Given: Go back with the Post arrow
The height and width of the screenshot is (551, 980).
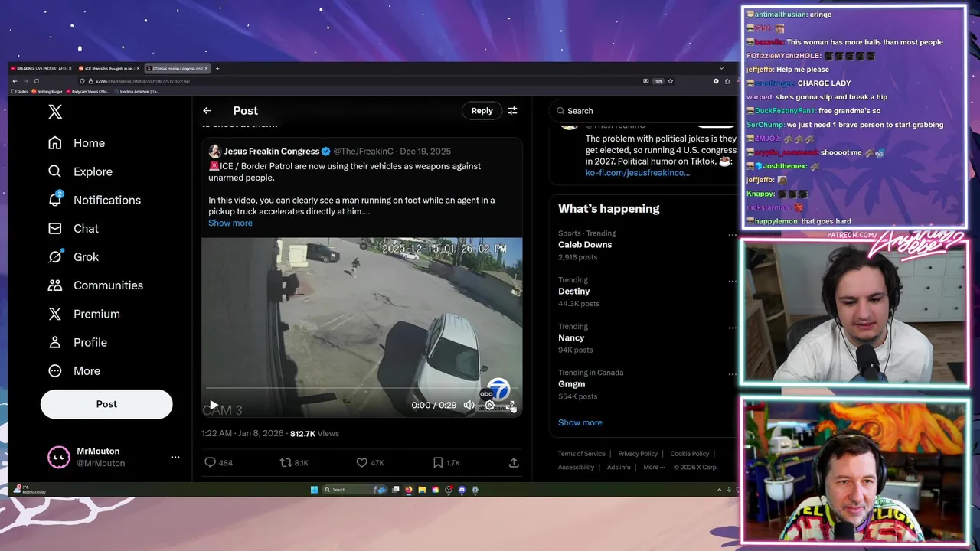Looking at the screenshot, I should [207, 111].
